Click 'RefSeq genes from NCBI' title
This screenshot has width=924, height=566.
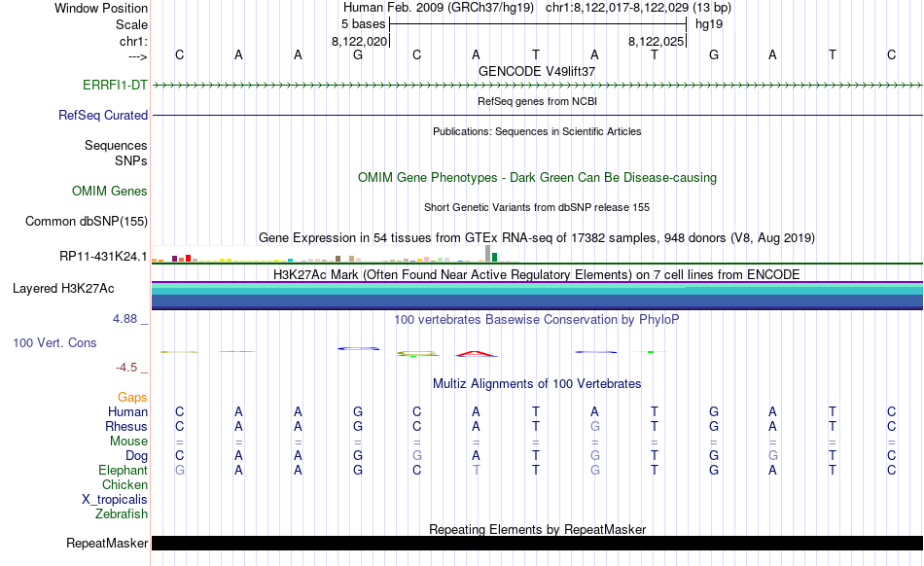(x=538, y=101)
